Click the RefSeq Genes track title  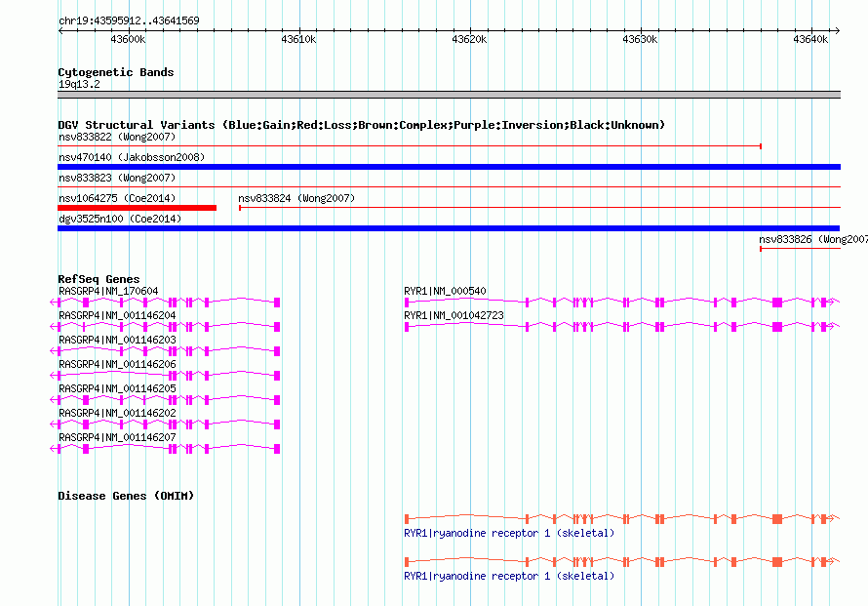point(99,279)
